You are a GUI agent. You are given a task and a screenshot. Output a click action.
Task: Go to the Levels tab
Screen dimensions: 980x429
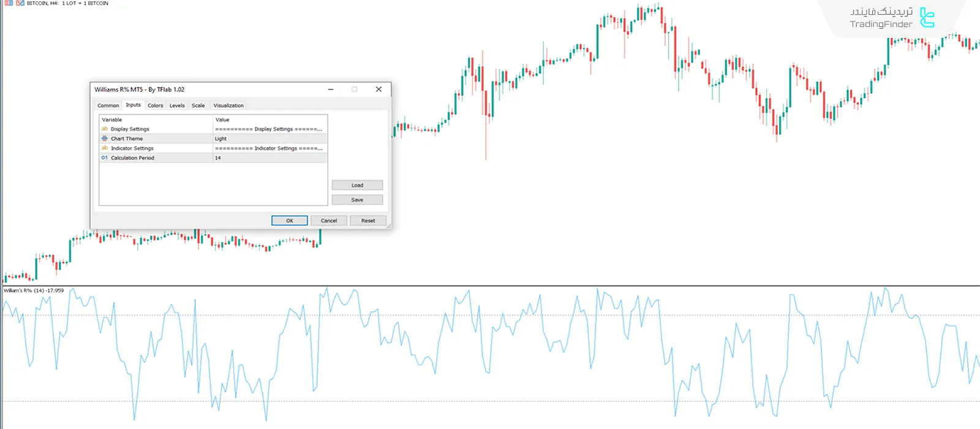click(177, 105)
